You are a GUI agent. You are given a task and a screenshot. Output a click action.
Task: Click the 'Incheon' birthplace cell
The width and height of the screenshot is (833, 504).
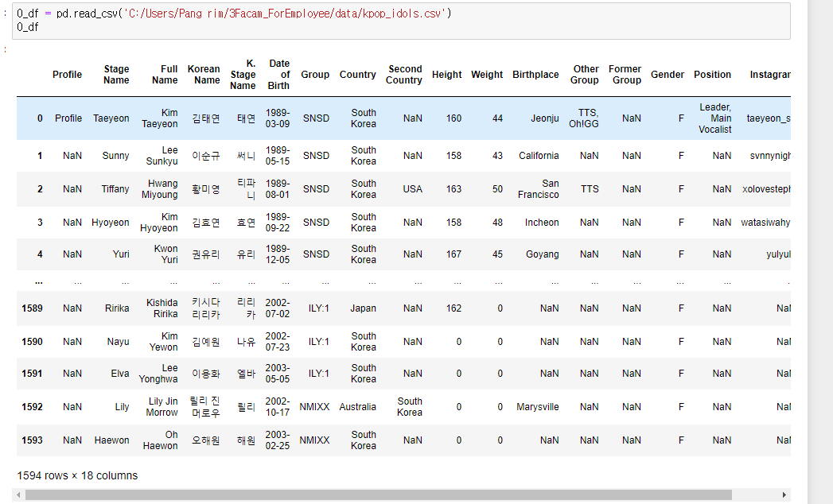[542, 223]
